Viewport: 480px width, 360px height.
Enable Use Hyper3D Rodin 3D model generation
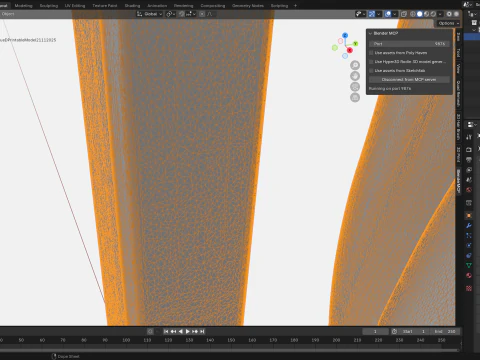click(371, 62)
